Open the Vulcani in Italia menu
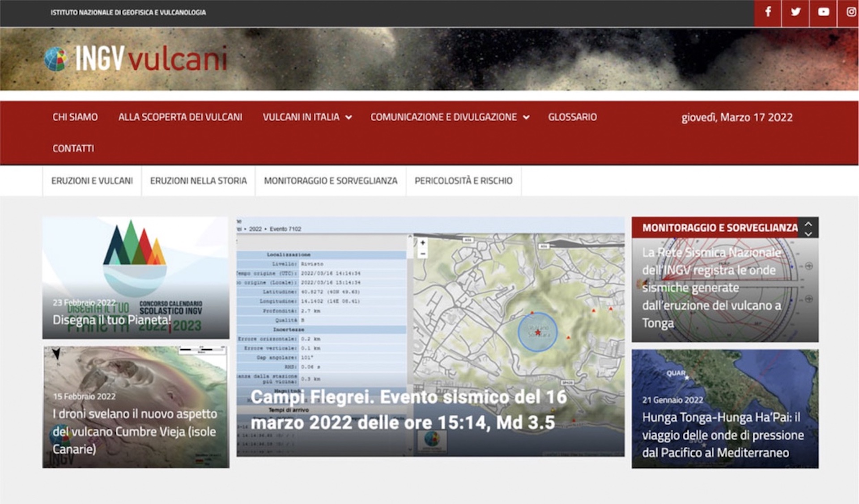The width and height of the screenshot is (859, 504). 301,117
